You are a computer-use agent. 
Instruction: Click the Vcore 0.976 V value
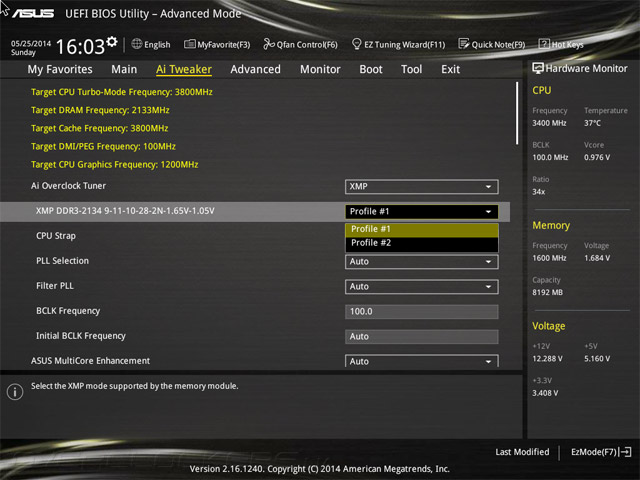click(597, 157)
